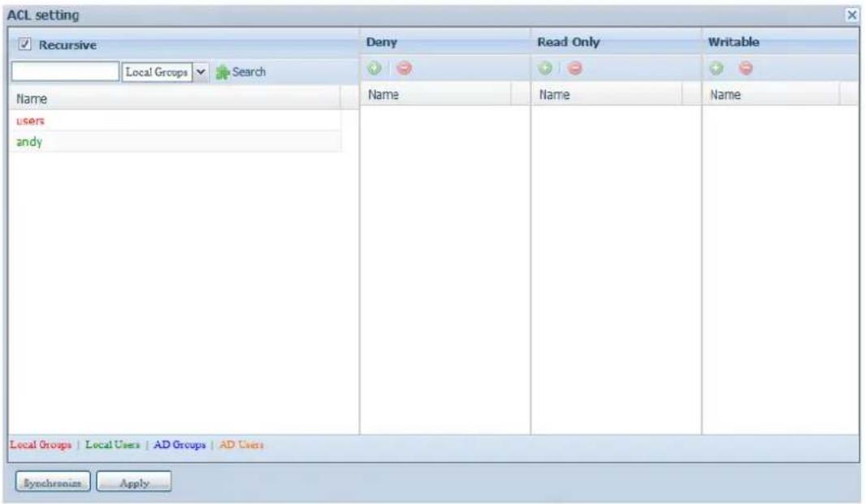Click the red remove icon under Writable
The image size is (865, 504).
pyautogui.click(x=746, y=71)
